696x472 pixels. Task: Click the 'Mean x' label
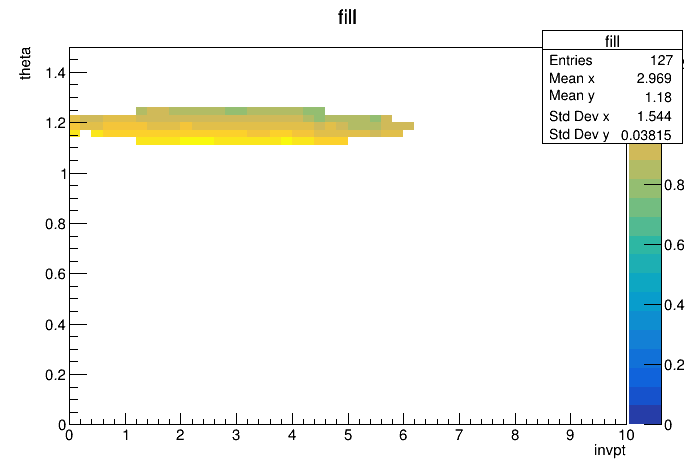[x=572, y=78]
